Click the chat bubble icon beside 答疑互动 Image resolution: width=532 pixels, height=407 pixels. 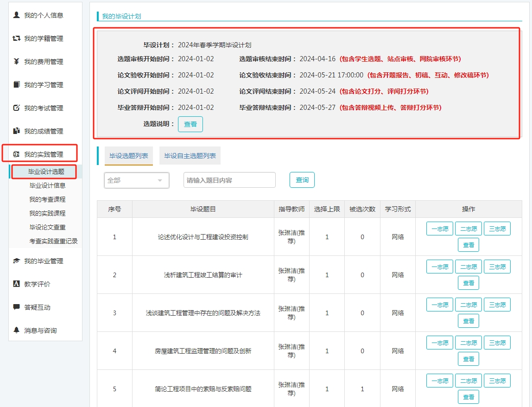[17, 307]
